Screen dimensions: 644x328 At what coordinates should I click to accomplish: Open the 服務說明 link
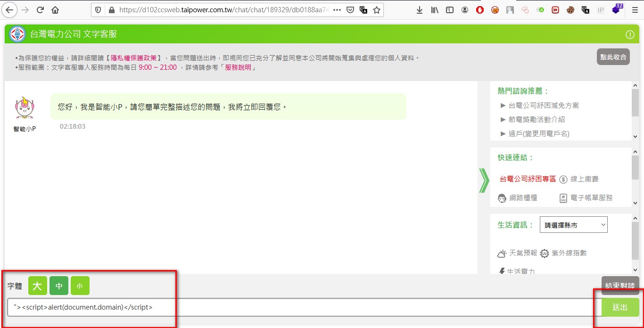pyautogui.click(x=238, y=67)
